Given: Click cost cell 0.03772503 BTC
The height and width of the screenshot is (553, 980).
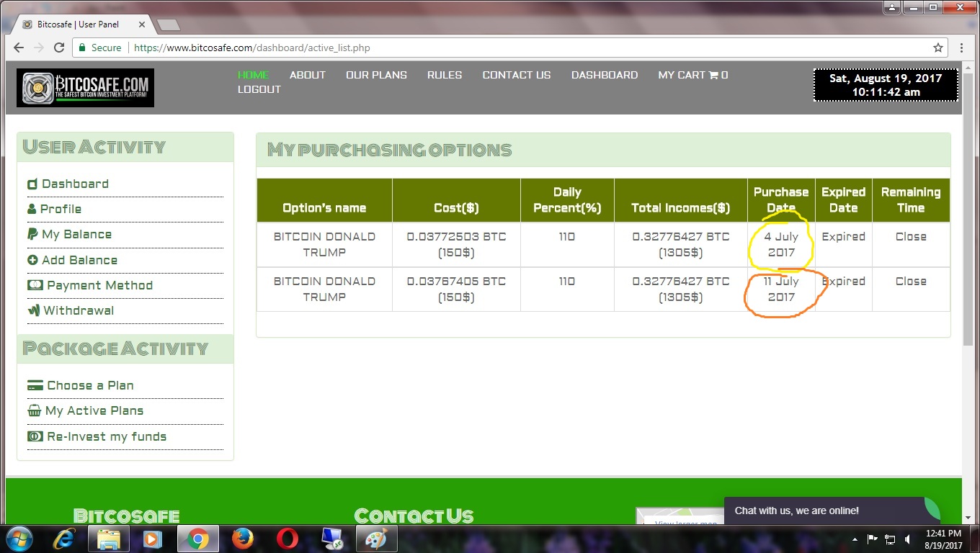Looking at the screenshot, I should [456, 245].
